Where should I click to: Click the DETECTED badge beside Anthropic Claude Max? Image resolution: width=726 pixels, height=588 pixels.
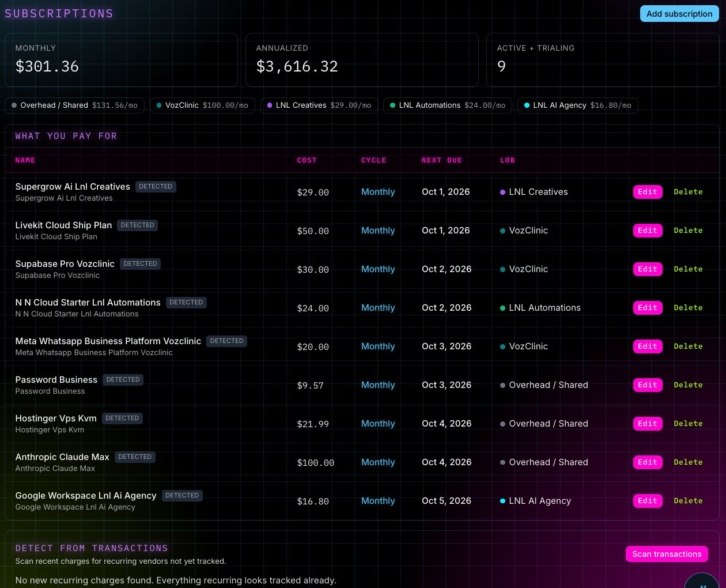135,457
